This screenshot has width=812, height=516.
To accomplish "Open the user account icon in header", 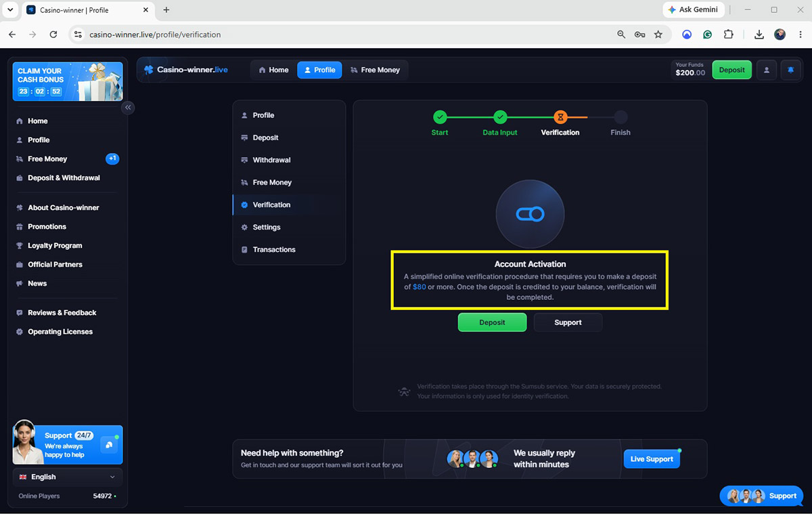I will point(766,70).
